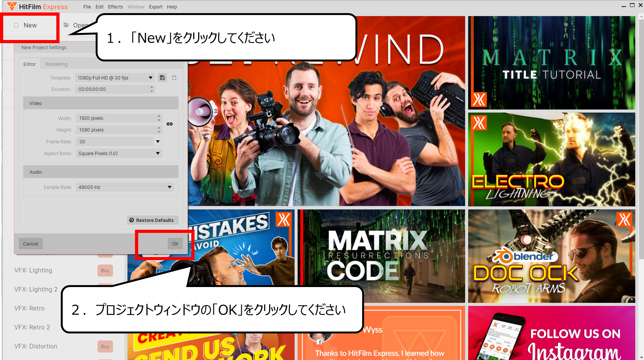Open the File menu
The height and width of the screenshot is (360, 644).
(x=87, y=7)
